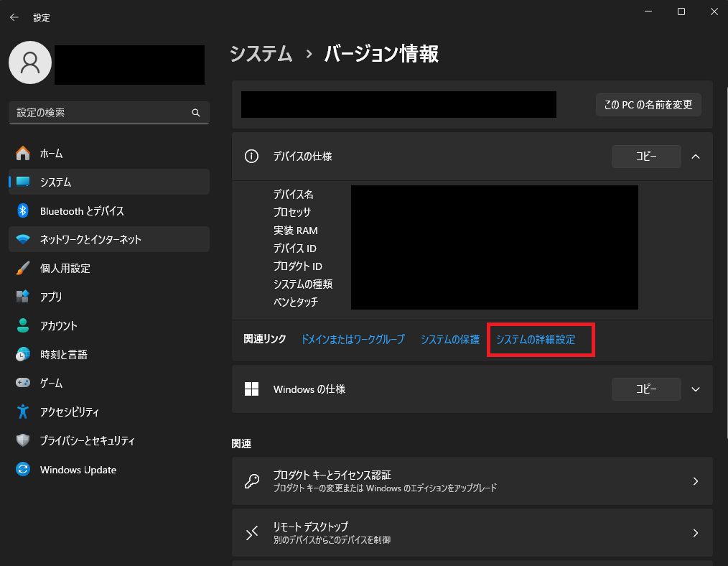
Task: Click the Accounts person icon
Action: pyautogui.click(x=23, y=325)
